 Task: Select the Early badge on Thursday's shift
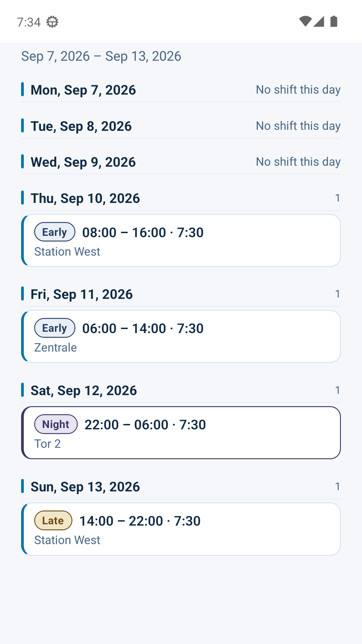(x=55, y=232)
